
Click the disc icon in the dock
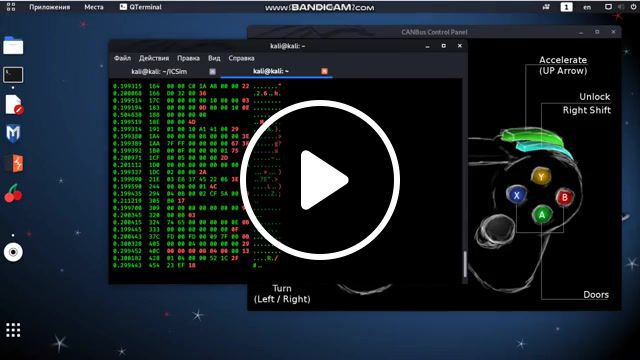13,252
